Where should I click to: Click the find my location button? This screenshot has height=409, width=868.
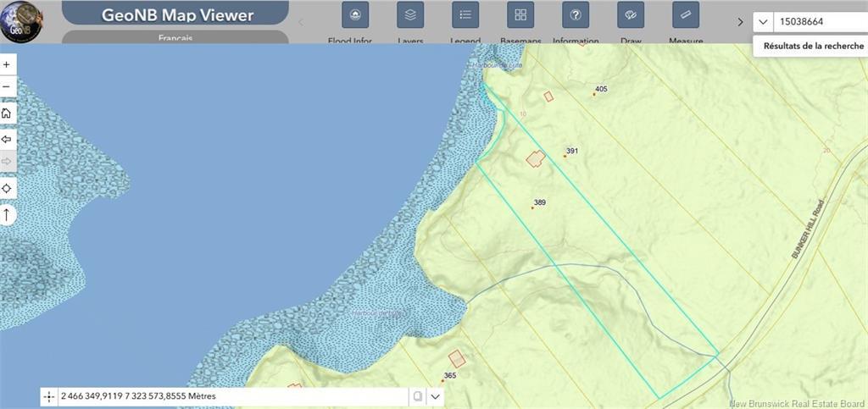(7, 189)
